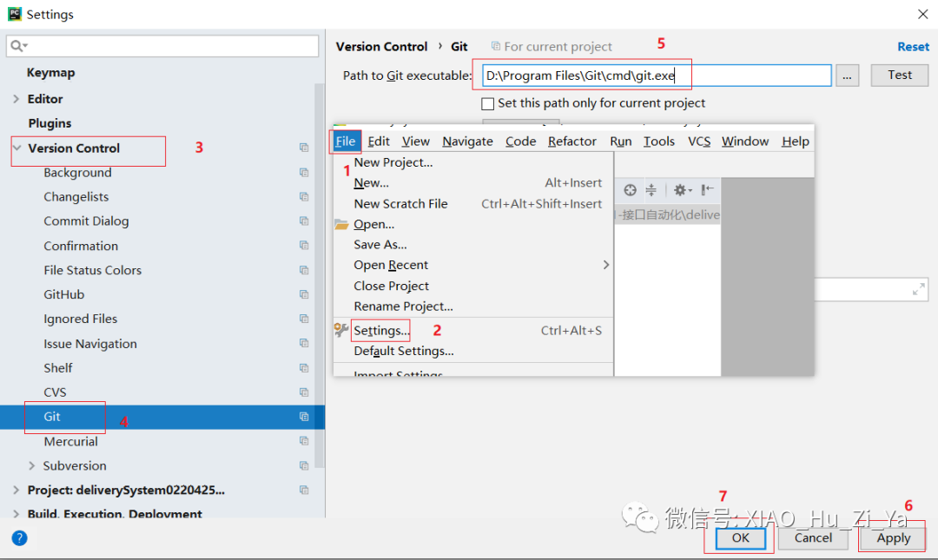Viewport: 938px width, 560px height.
Task: Click the browse ... button for Git path
Action: pyautogui.click(x=847, y=76)
